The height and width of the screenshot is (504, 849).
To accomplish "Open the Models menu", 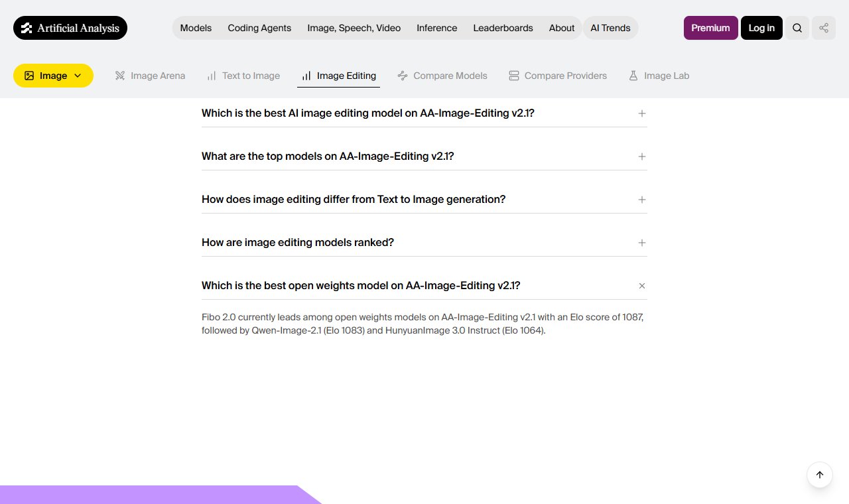I will coord(196,28).
